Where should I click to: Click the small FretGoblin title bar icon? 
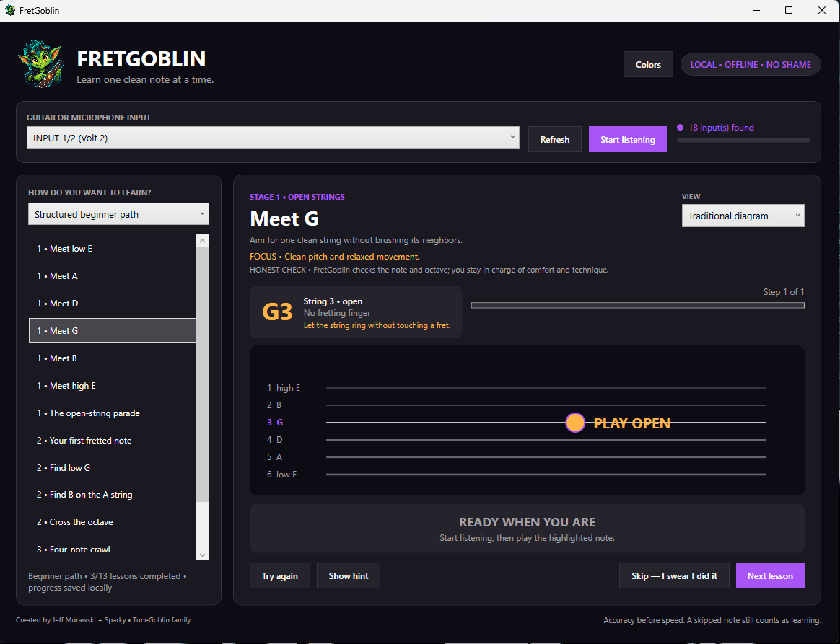tap(9, 10)
